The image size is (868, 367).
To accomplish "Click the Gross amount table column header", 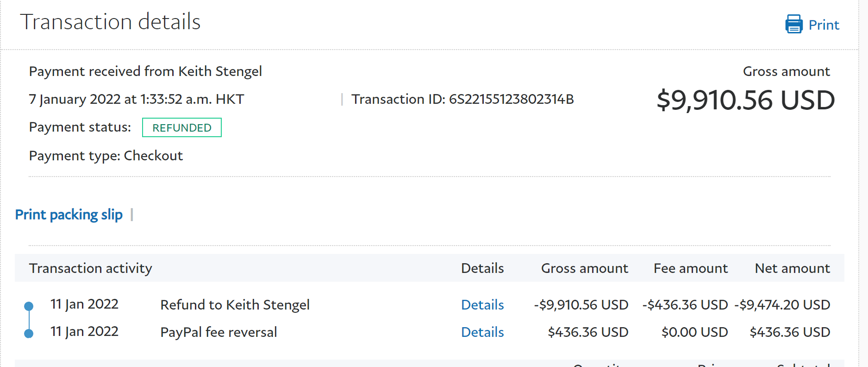I will 584,268.
